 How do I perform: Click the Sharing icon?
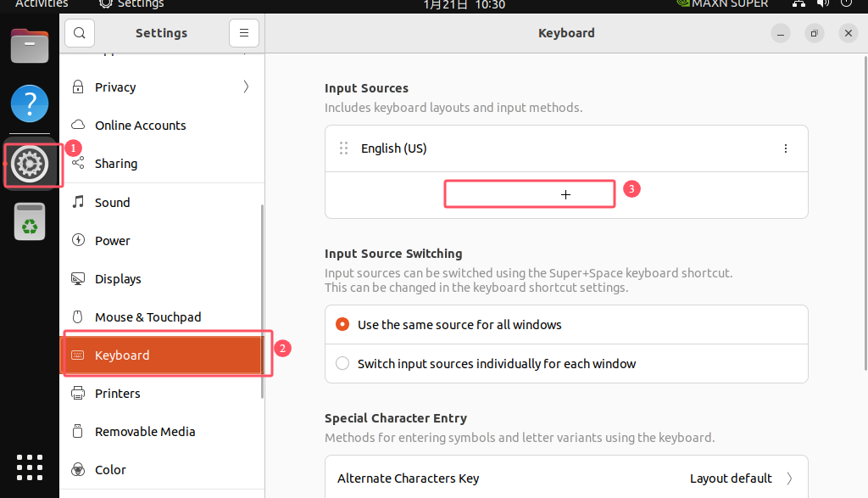point(78,163)
